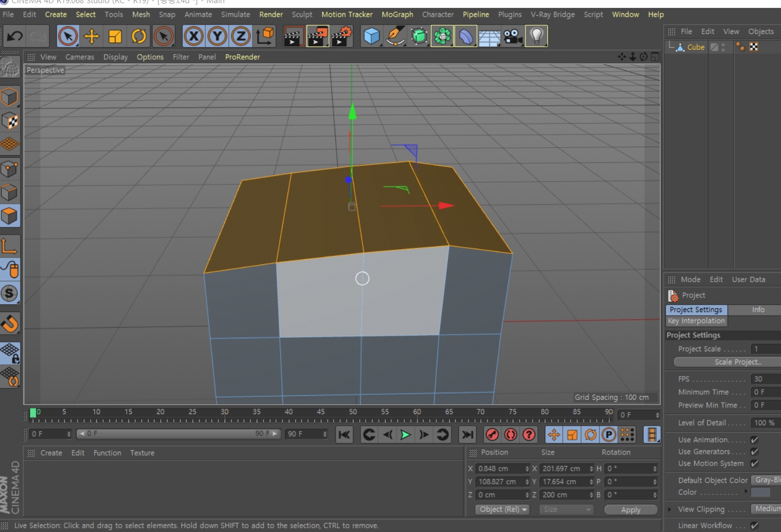
Task: Toggle the Use Generators checkbox
Action: tap(755, 451)
